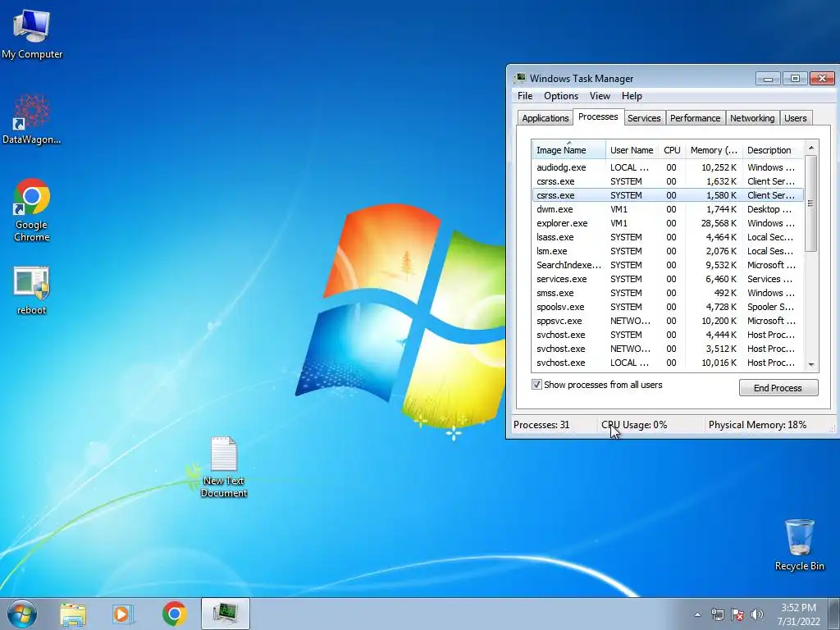840x630 pixels.
Task: Open the Action Center flag tray icon
Action: (x=737, y=614)
